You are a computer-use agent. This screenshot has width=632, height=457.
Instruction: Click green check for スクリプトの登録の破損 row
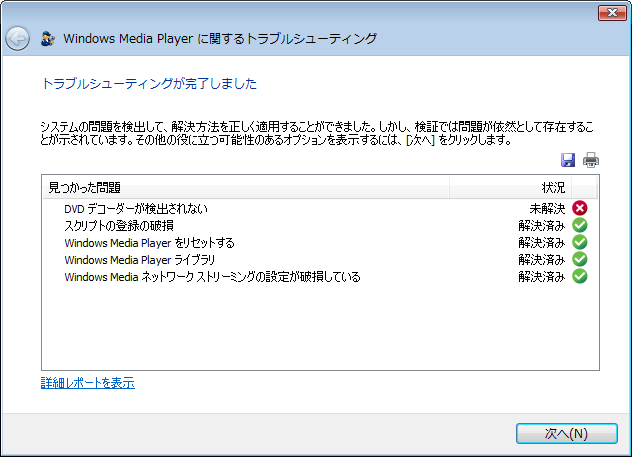580,225
